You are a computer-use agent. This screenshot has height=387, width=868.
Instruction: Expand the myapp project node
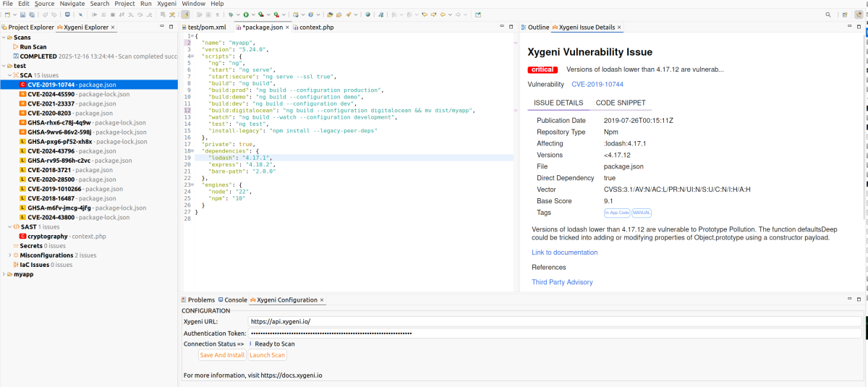4,274
